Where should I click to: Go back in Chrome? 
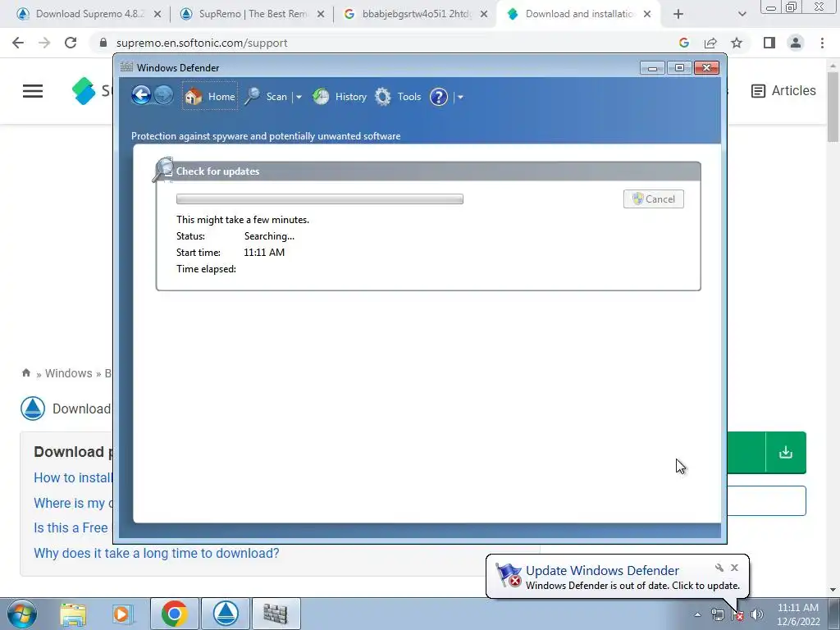(18, 43)
